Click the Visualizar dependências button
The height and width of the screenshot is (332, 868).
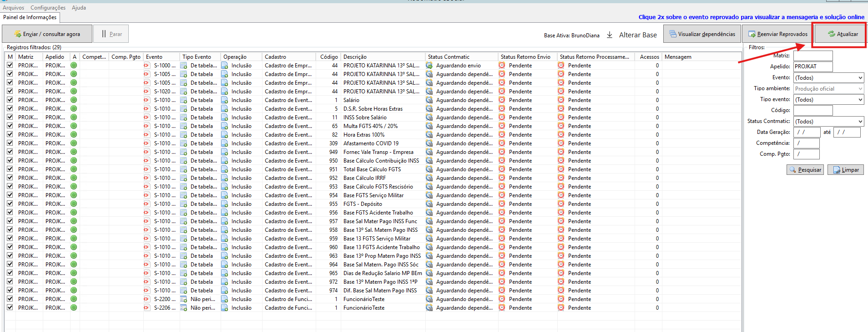click(x=702, y=34)
